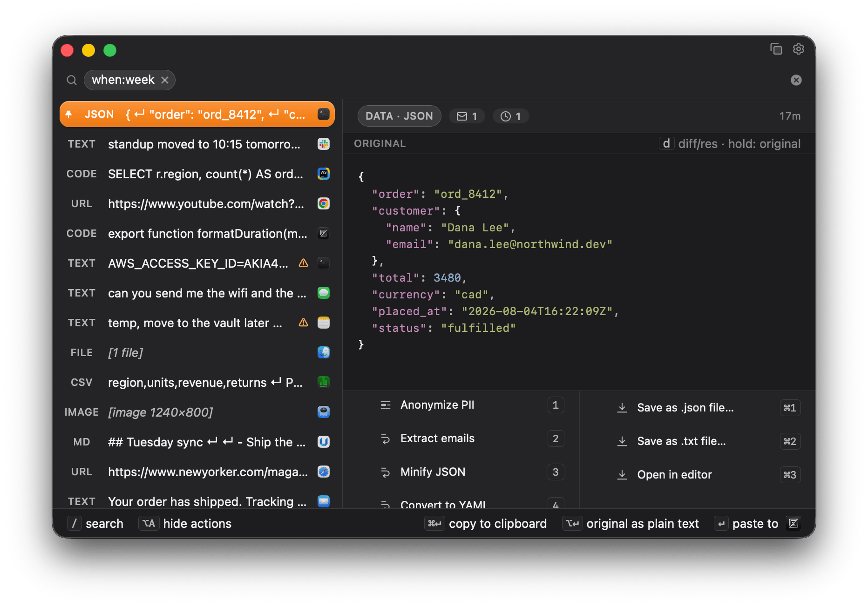Image resolution: width=868 pixels, height=607 pixels.
Task: Select the 'Your order has shipped' clip
Action: [197, 499]
